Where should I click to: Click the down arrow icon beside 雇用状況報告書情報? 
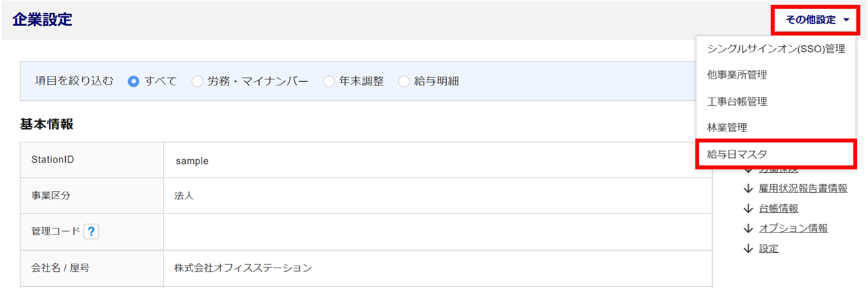tap(748, 188)
